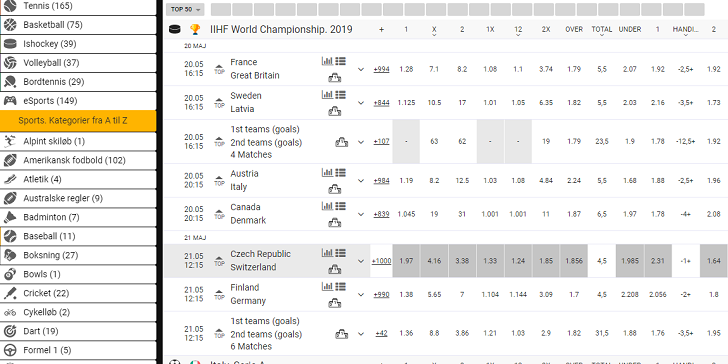Pick 1.97 odds for Czech Republic win
The width and height of the screenshot is (728, 364).
(406, 261)
